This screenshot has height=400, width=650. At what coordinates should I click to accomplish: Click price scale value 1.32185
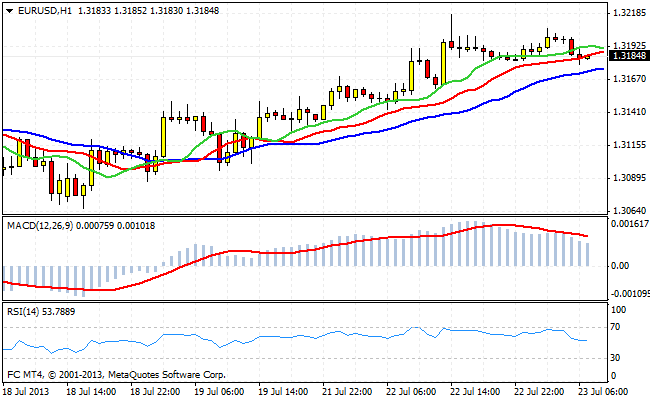[x=629, y=13]
